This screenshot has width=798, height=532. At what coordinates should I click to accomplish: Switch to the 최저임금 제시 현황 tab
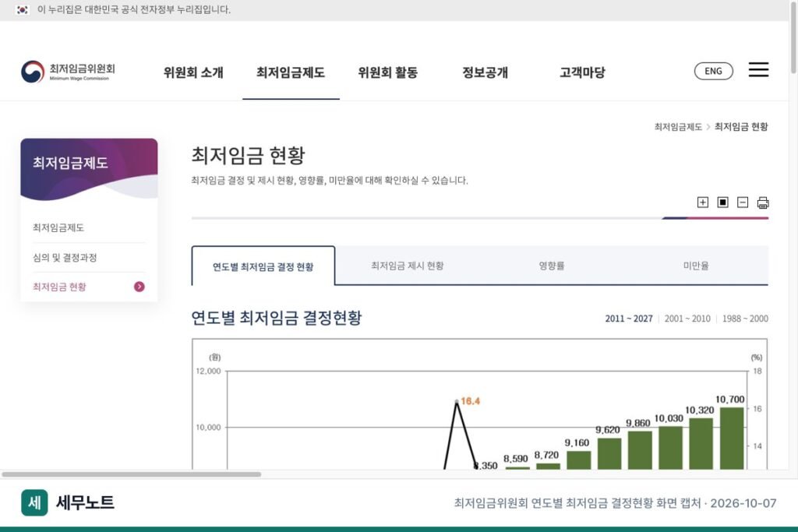pos(407,266)
